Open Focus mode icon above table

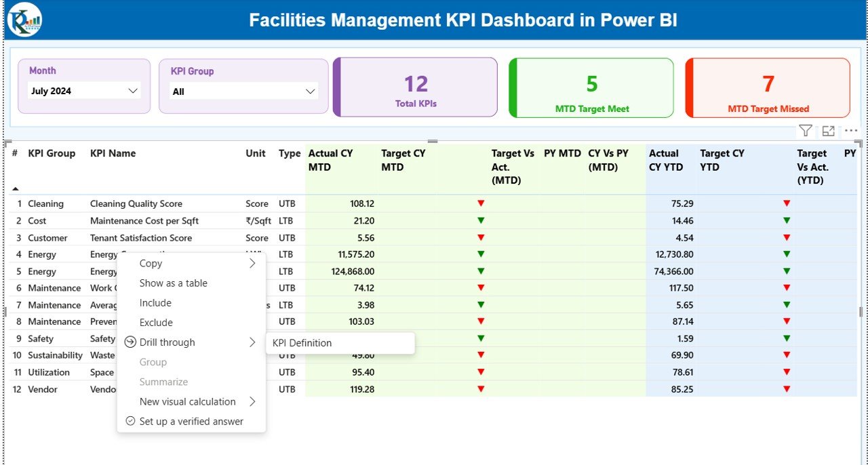coord(828,131)
